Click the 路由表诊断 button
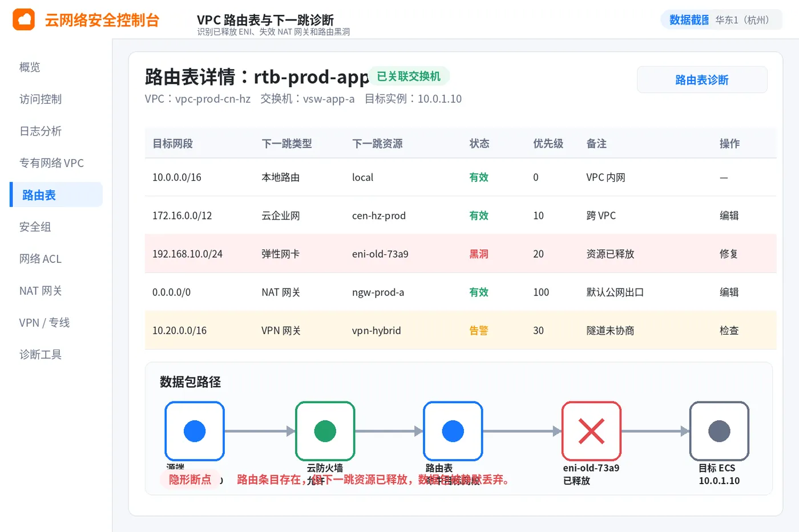The width and height of the screenshot is (799, 532). click(x=702, y=80)
